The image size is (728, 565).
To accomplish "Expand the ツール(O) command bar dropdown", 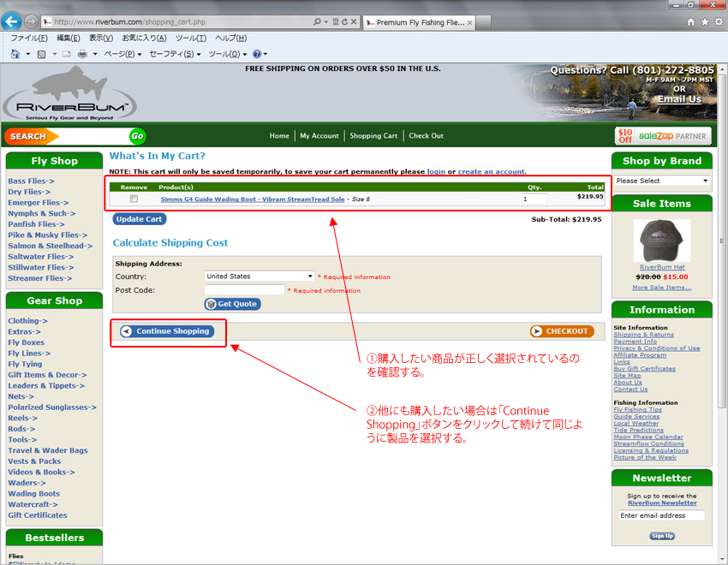I will point(228,54).
